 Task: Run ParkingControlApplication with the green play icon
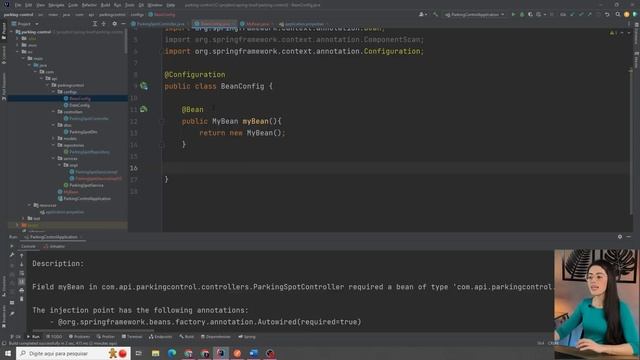point(513,14)
